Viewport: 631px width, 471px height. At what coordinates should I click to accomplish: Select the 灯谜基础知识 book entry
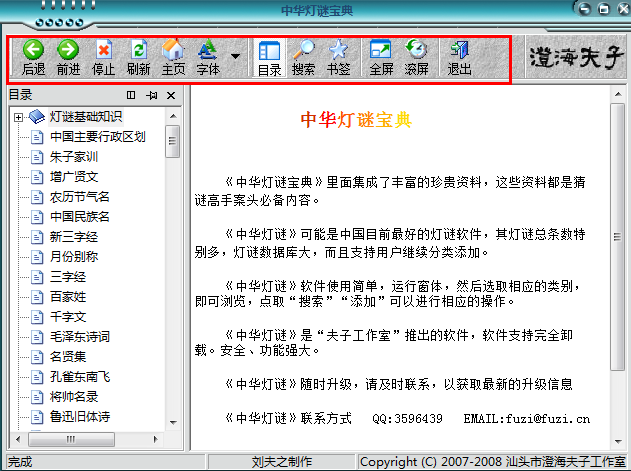click(x=86, y=117)
